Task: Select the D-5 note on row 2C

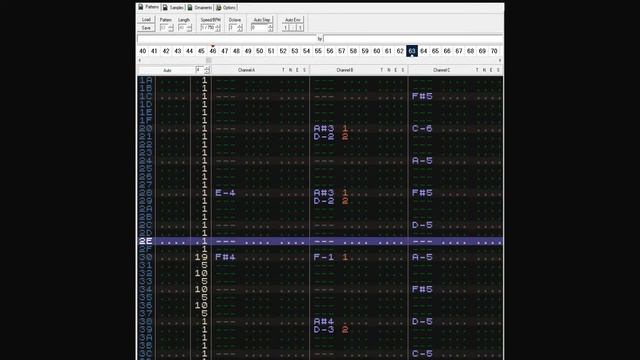Action: [422, 225]
